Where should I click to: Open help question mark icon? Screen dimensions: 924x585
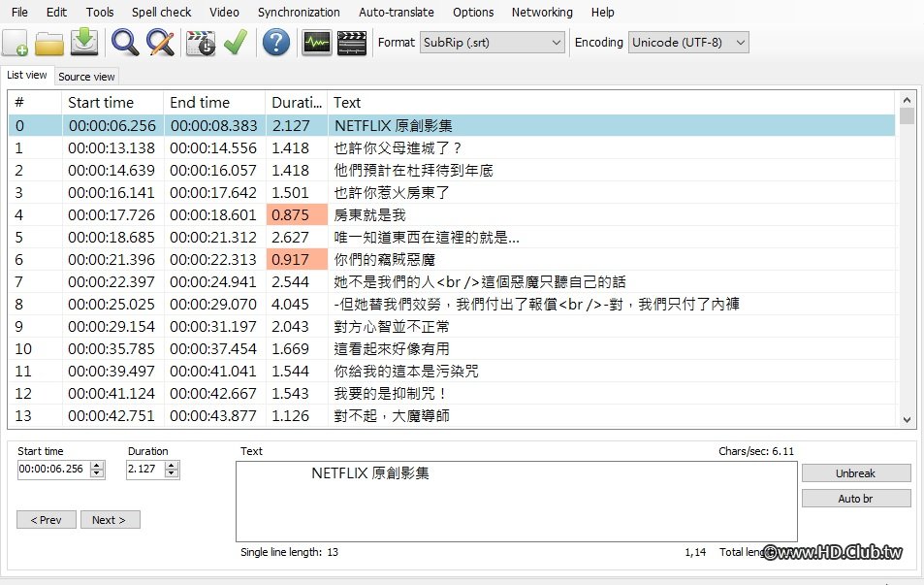275,43
